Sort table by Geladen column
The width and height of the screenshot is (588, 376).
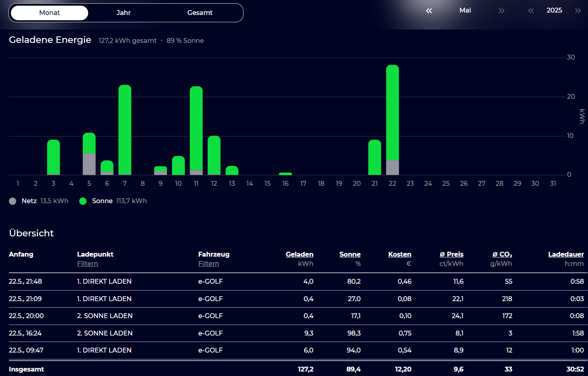click(x=299, y=255)
